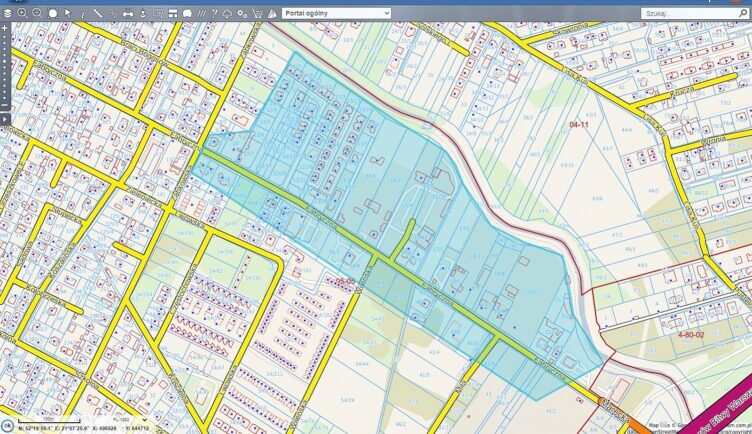Open the Portal ogólny dropdown
The height and width of the screenshot is (434, 752).
pos(334,13)
